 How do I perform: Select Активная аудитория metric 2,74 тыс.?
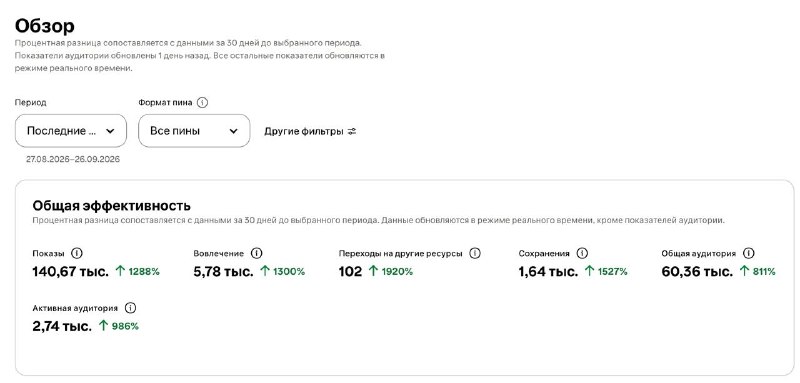tap(62, 326)
